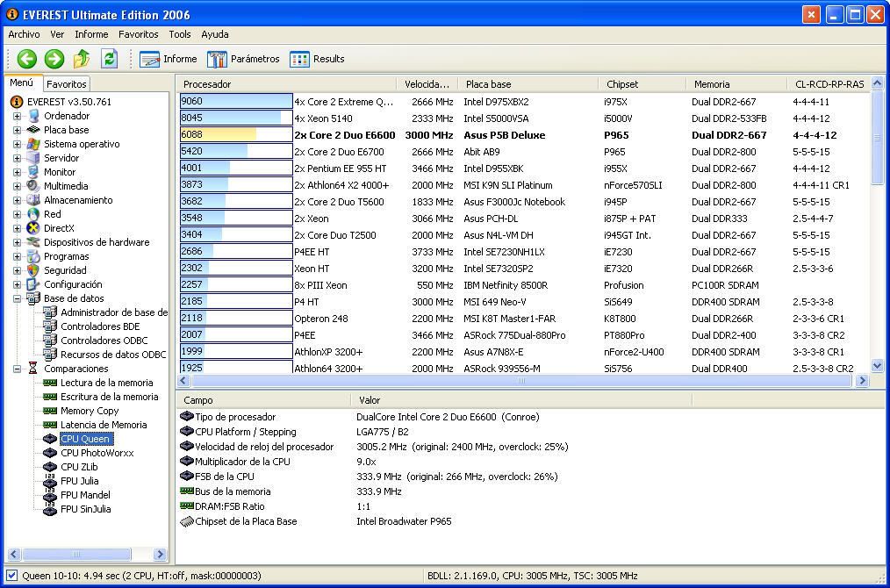Select the Memory Copy benchmark
Screen dimensions: 890x588
coord(90,411)
